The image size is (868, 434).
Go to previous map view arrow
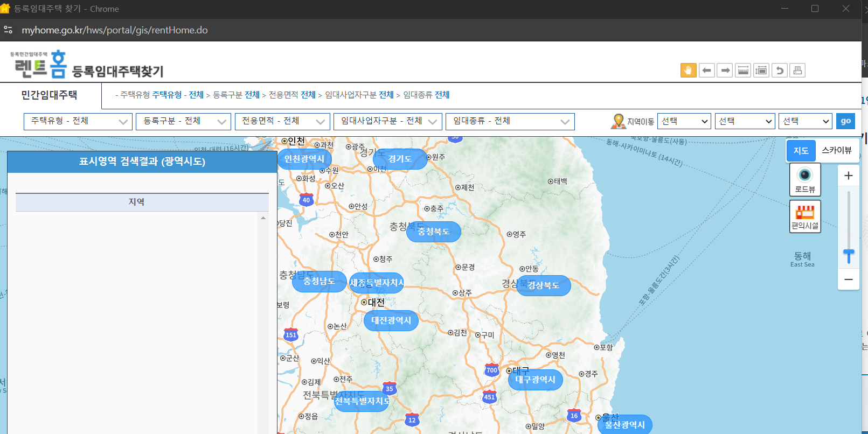click(x=706, y=70)
